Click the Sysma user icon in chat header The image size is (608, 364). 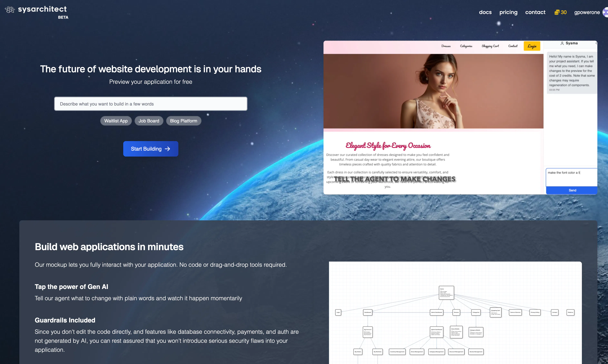[562, 43]
